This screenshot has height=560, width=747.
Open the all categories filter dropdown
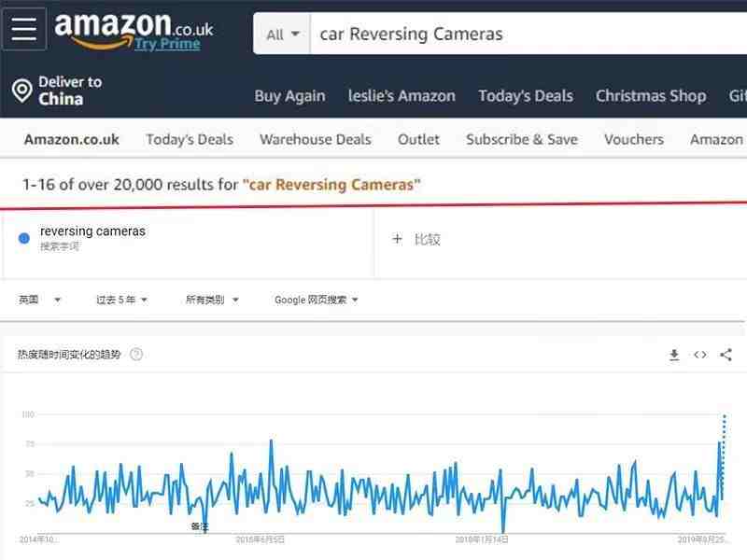pyautogui.click(x=212, y=300)
